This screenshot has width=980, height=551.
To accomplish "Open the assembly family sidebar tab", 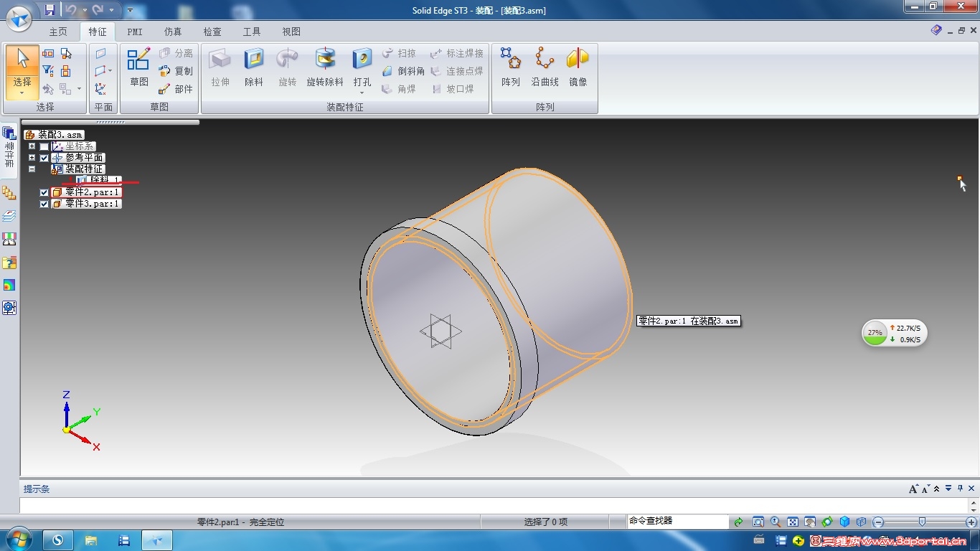I will pos(9,194).
